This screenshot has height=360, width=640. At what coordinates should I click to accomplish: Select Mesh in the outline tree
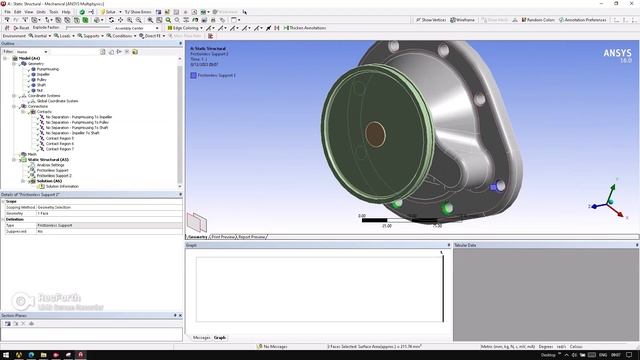tap(32, 154)
